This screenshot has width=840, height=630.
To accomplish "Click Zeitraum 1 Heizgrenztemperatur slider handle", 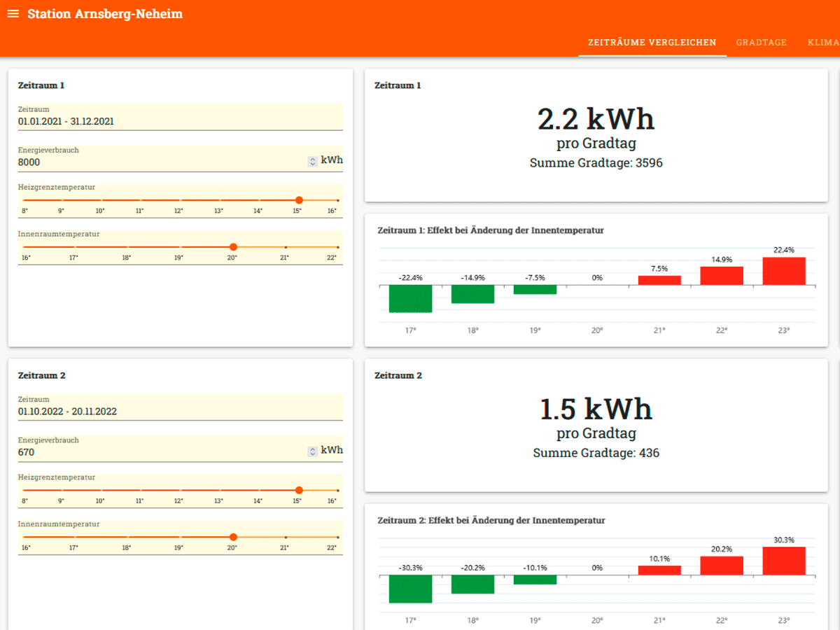I will (299, 200).
